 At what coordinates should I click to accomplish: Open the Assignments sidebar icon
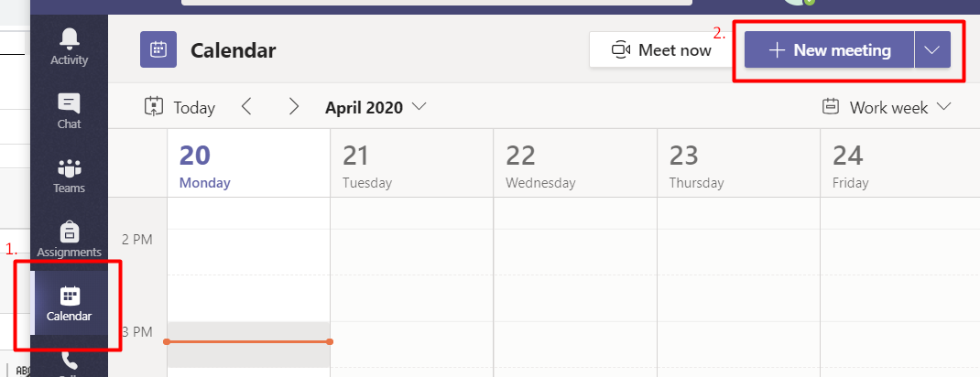point(70,232)
